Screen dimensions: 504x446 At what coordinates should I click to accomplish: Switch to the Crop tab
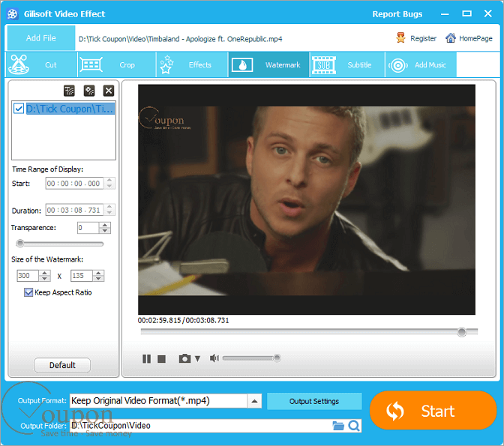117,64
